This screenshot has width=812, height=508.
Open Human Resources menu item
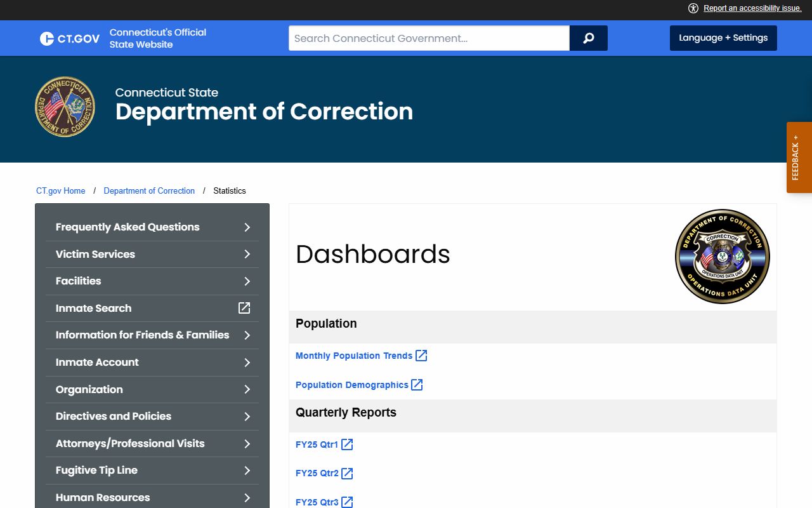click(x=152, y=498)
